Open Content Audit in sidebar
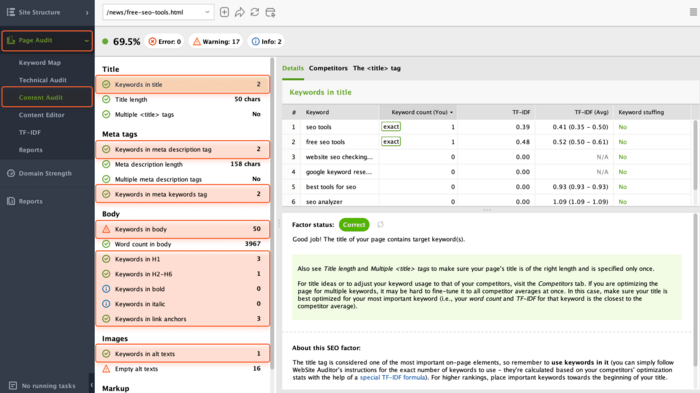 pyautogui.click(x=41, y=97)
